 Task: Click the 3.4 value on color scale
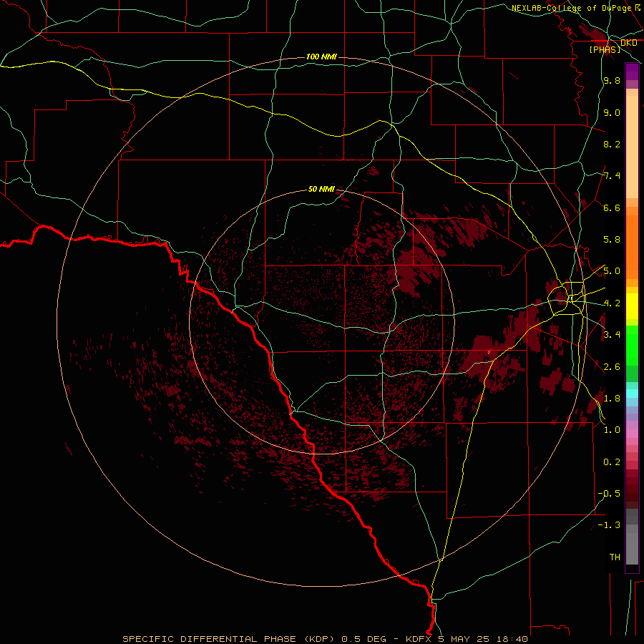612,335
